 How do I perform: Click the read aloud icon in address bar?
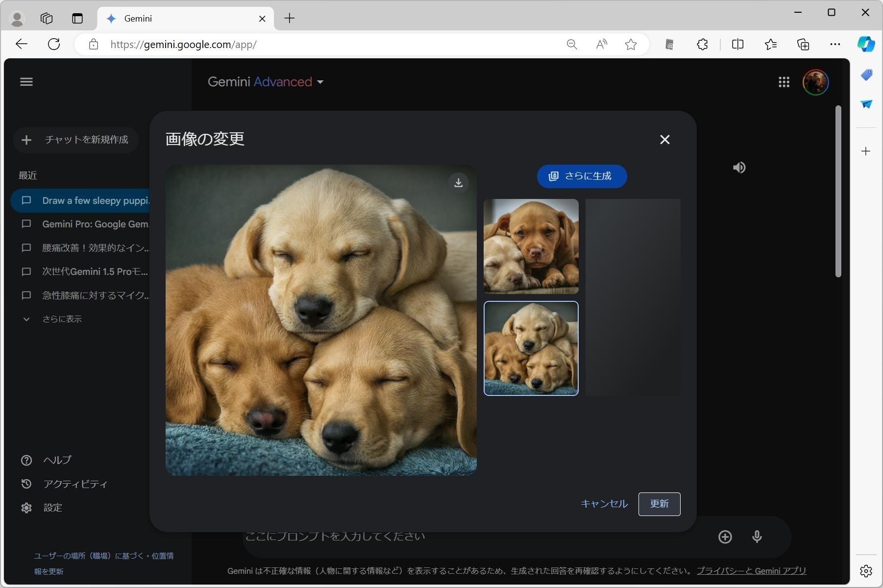click(x=601, y=45)
